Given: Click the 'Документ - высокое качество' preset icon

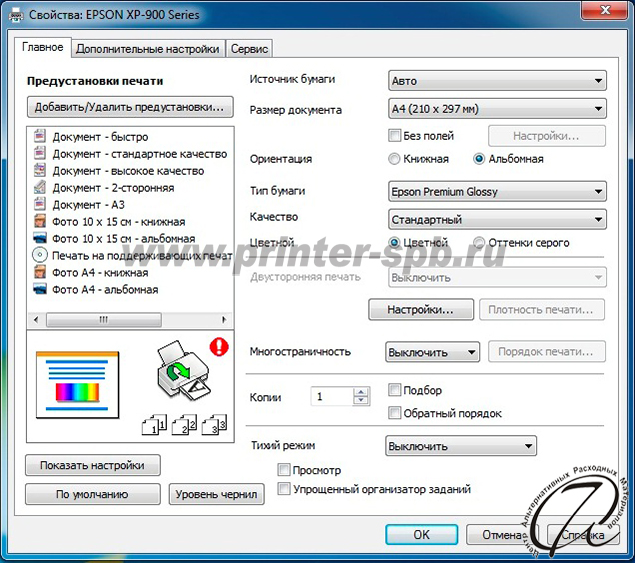Looking at the screenshot, I should pyautogui.click(x=39, y=170).
